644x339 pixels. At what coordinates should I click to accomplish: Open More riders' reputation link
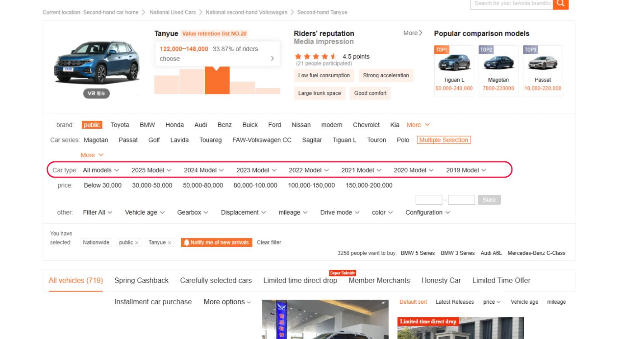[413, 33]
